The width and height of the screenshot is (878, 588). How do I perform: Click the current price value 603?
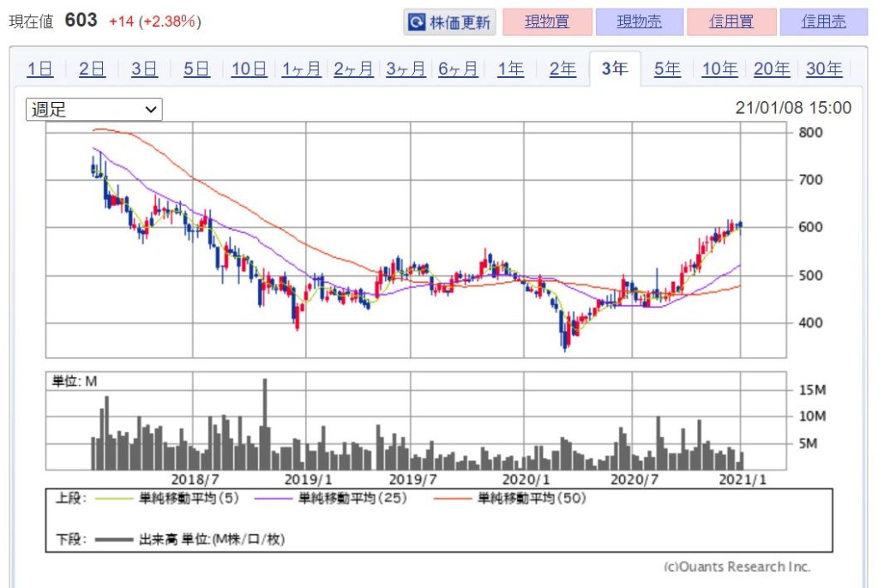81,21
